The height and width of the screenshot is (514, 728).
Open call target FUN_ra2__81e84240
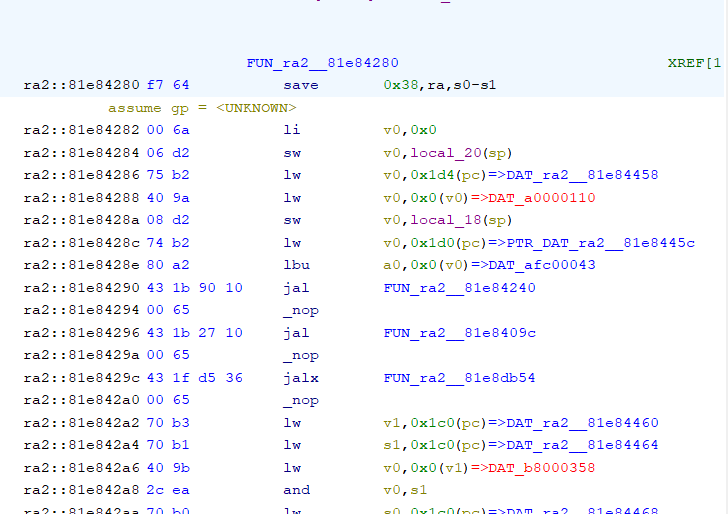pyautogui.click(x=460, y=288)
